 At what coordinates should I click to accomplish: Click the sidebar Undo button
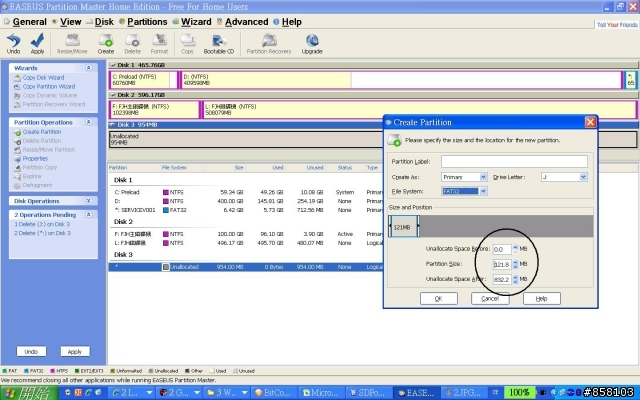pyautogui.click(x=31, y=351)
